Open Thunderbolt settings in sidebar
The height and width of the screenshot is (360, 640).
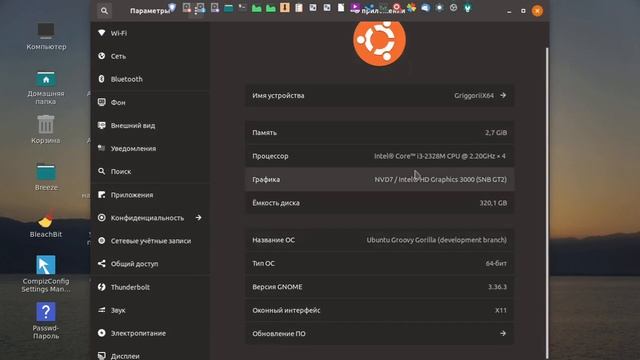pos(151,287)
